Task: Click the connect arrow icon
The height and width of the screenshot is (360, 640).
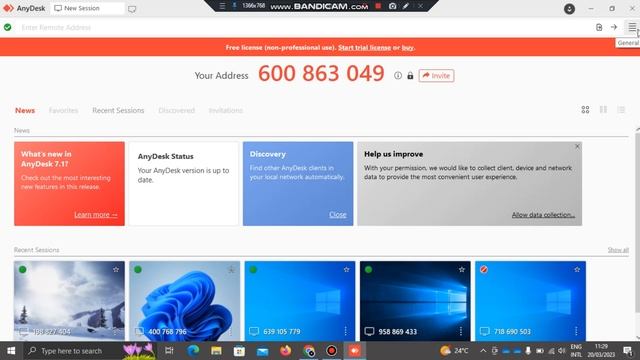Action: click(614, 27)
